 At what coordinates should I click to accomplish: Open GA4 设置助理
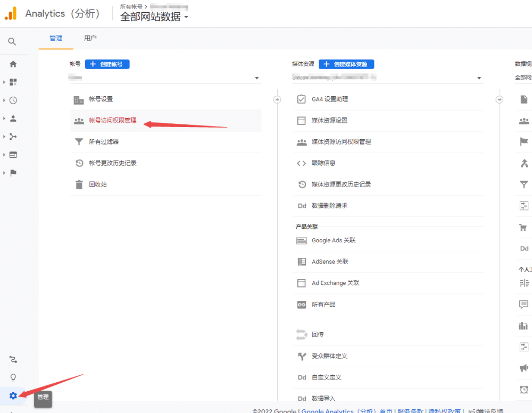(330, 99)
